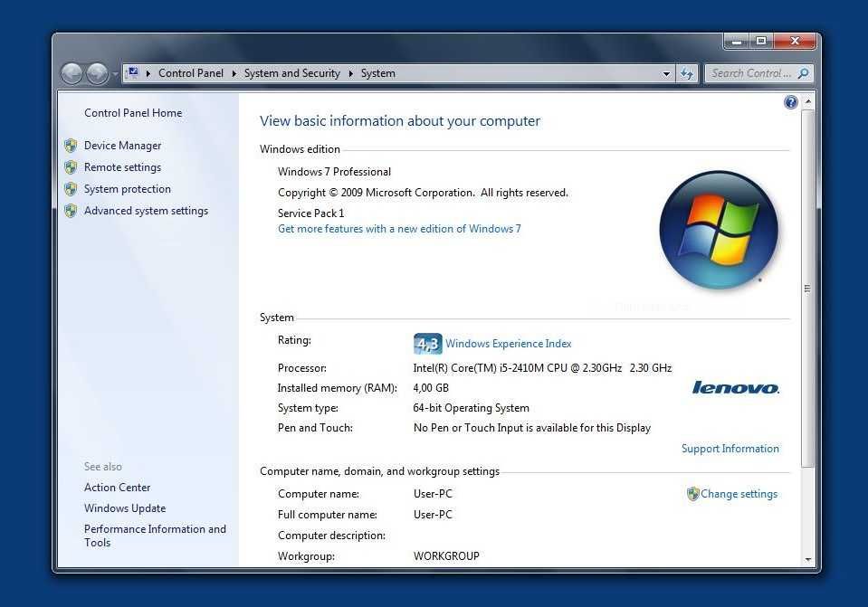
Task: Click the 4,3 rating badge
Action: (x=427, y=344)
